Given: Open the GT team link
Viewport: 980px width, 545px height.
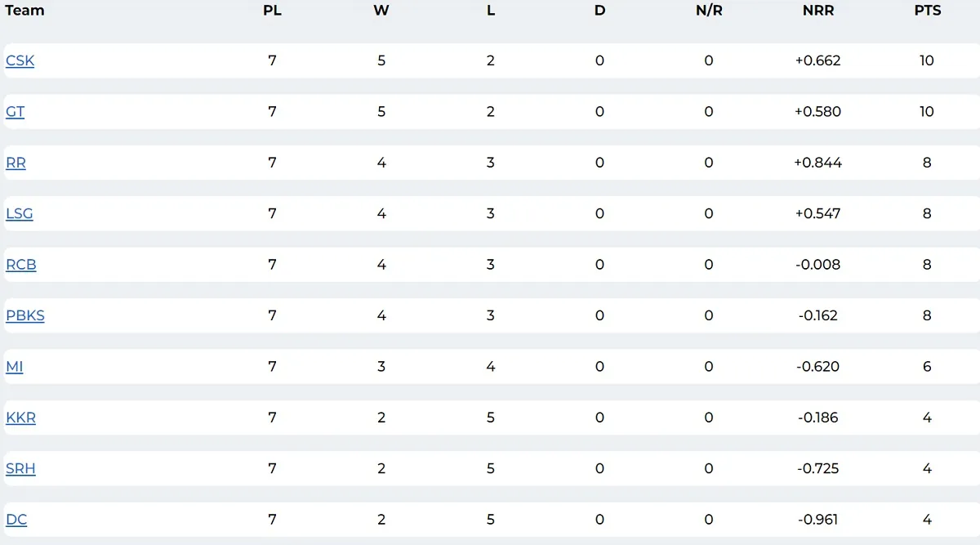Looking at the screenshot, I should click(15, 112).
